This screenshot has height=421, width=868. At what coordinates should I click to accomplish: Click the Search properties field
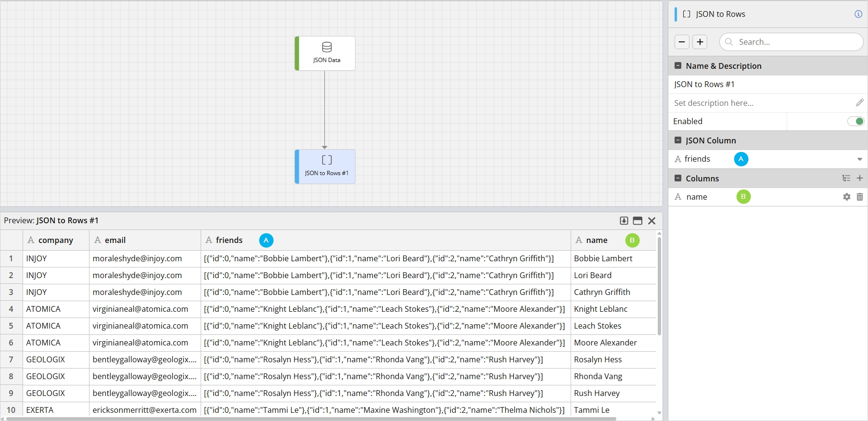[x=791, y=42]
